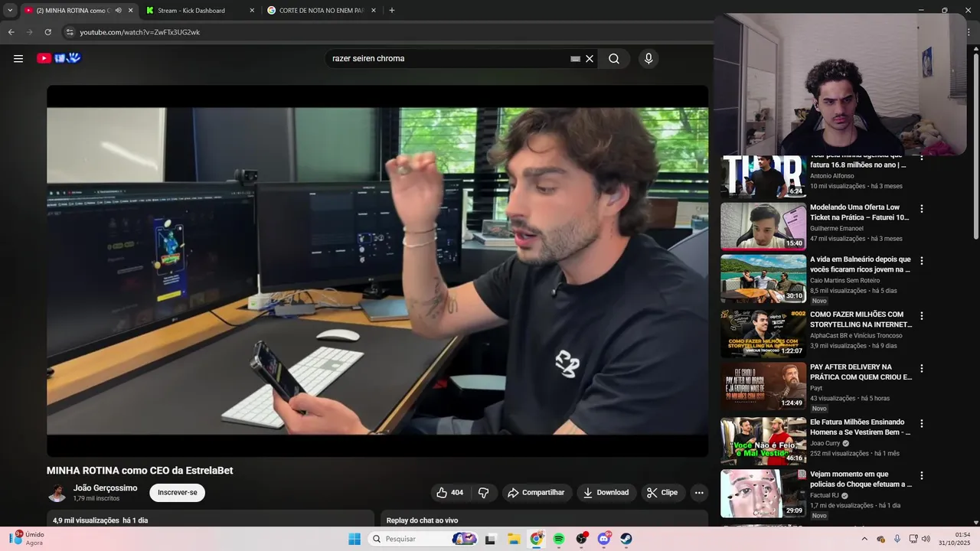Go to YouTube home via logo

pos(59,58)
